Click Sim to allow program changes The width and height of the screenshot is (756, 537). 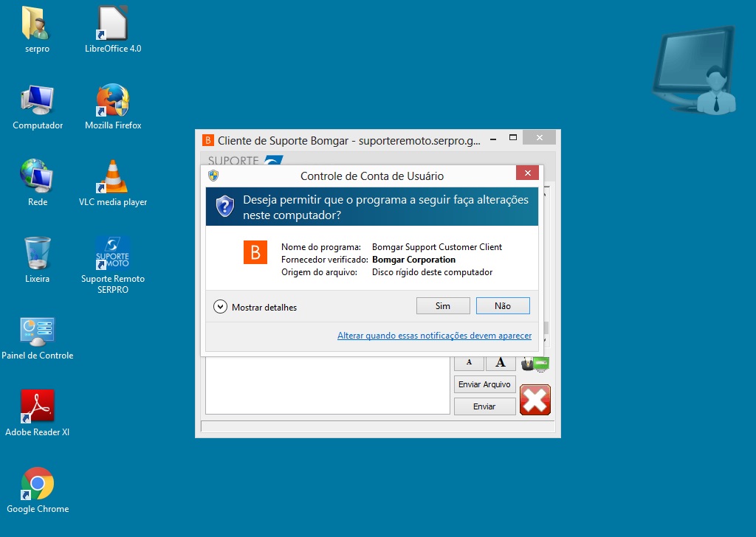point(443,306)
